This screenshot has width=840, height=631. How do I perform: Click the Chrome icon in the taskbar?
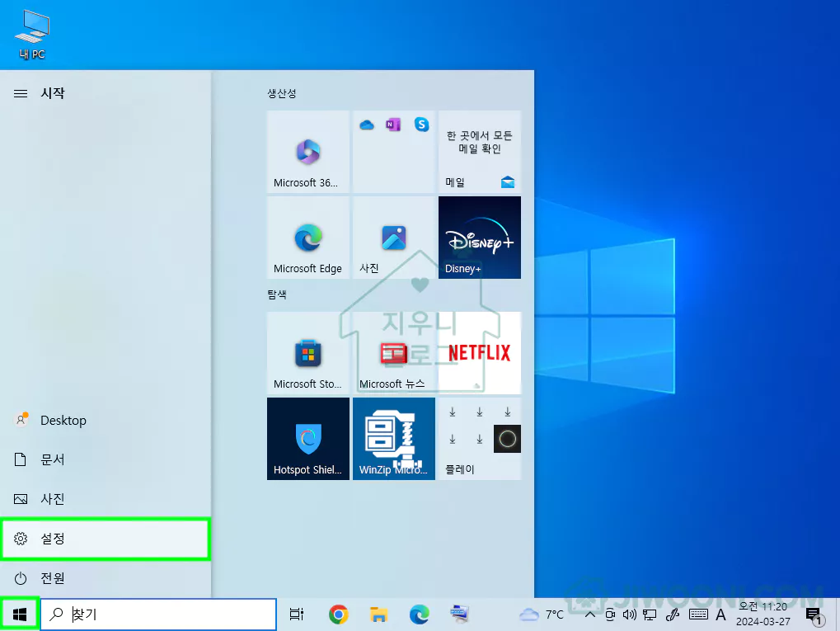(x=338, y=615)
